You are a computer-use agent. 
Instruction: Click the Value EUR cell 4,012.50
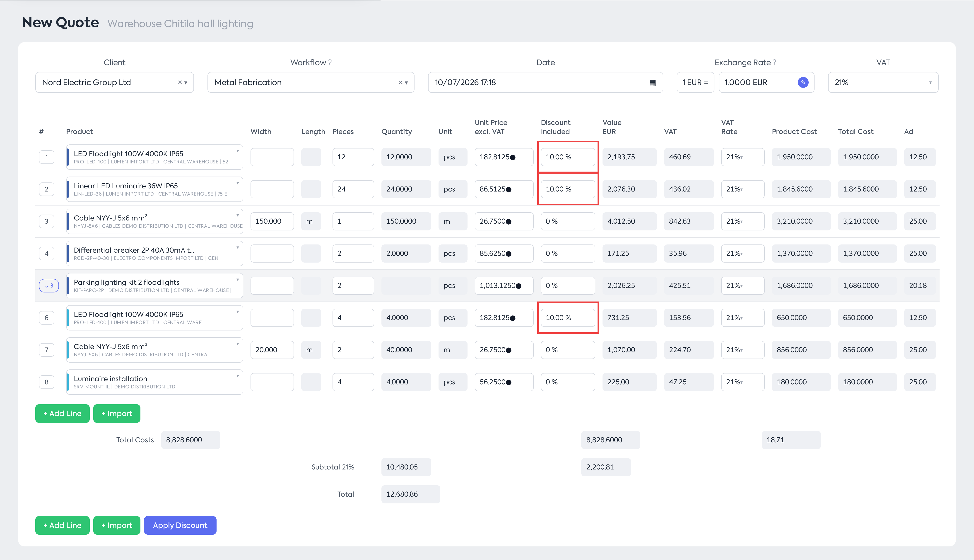coord(629,221)
